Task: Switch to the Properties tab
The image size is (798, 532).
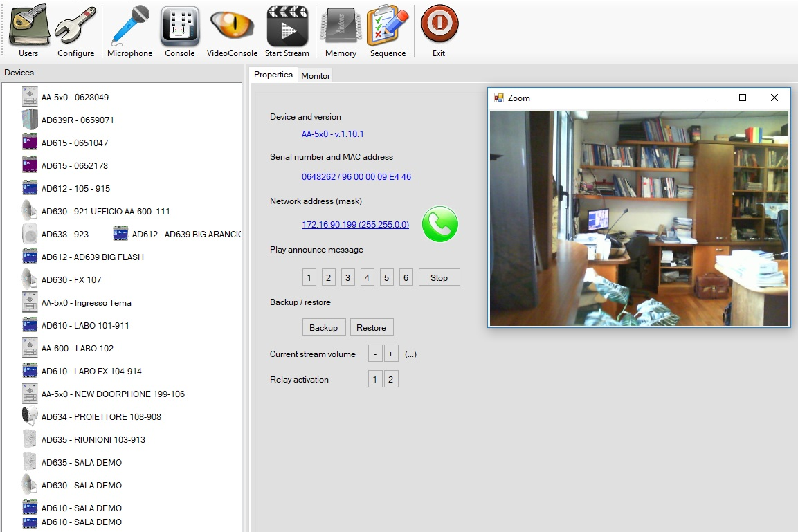Action: tap(273, 75)
